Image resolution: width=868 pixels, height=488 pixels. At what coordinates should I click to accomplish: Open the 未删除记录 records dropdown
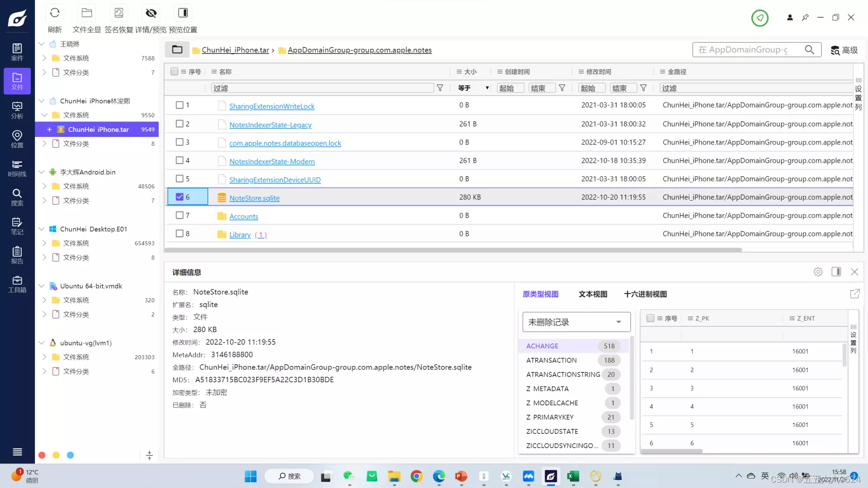576,322
